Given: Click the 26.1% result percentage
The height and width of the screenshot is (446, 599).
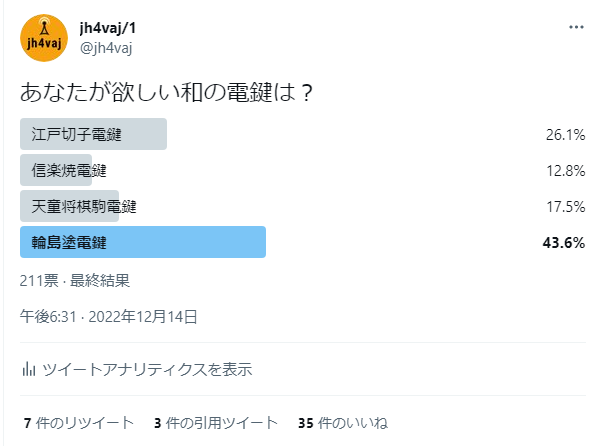Looking at the screenshot, I should coord(565,135).
